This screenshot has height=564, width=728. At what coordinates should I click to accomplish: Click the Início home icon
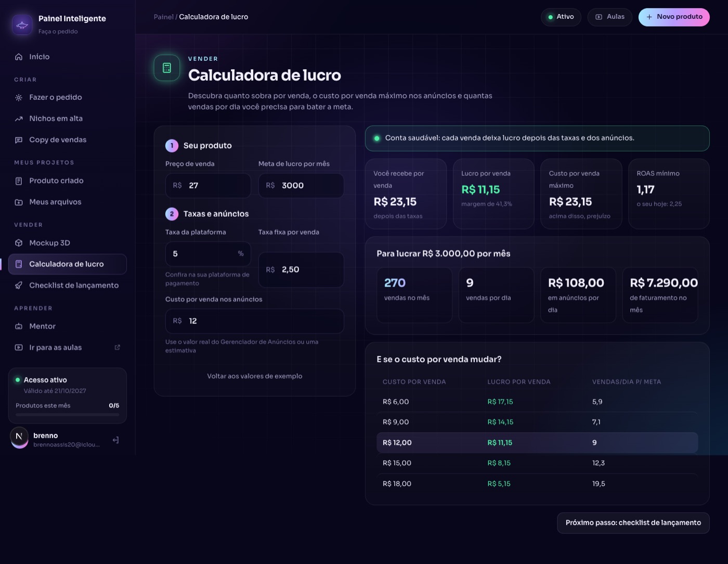coord(19,57)
